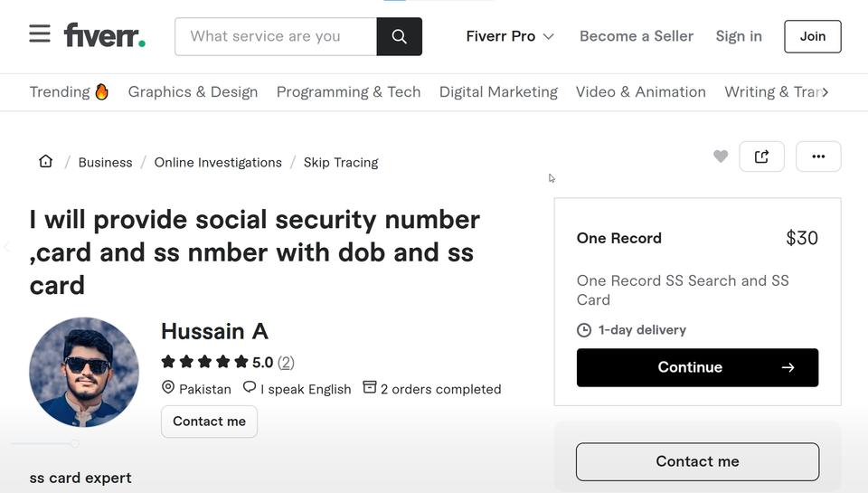The height and width of the screenshot is (493, 868).
Task: Click the sidebar Contact me button
Action: coord(697,461)
